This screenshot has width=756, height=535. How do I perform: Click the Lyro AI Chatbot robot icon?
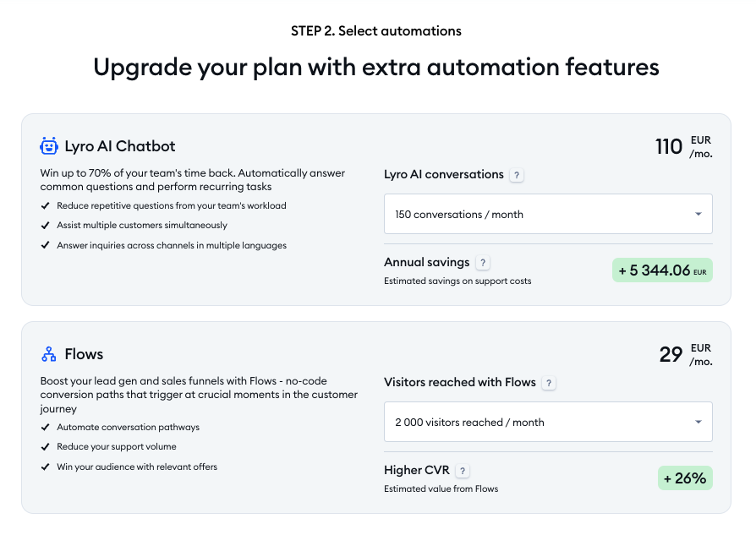[47, 145]
